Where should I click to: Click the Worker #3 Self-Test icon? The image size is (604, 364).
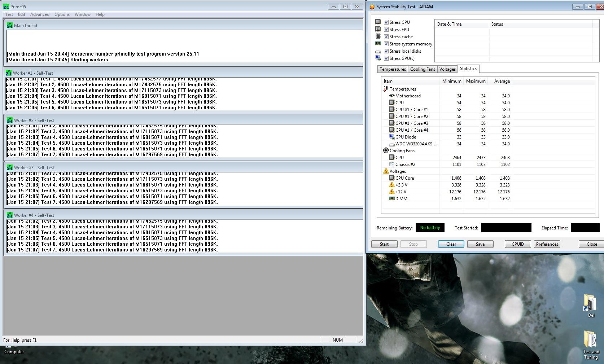click(x=9, y=167)
